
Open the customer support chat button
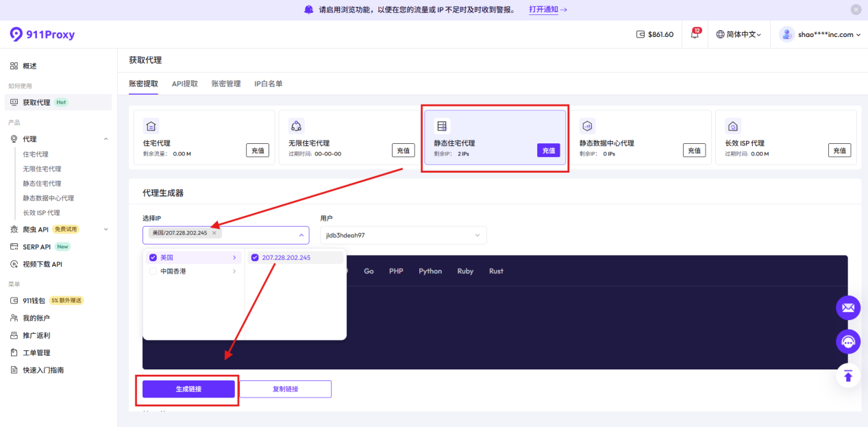[x=847, y=341]
